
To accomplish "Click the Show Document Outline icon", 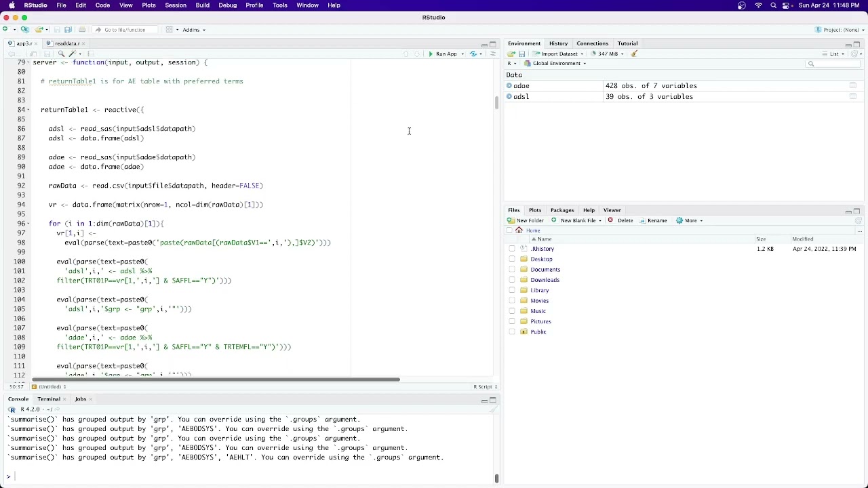I will [x=493, y=54].
